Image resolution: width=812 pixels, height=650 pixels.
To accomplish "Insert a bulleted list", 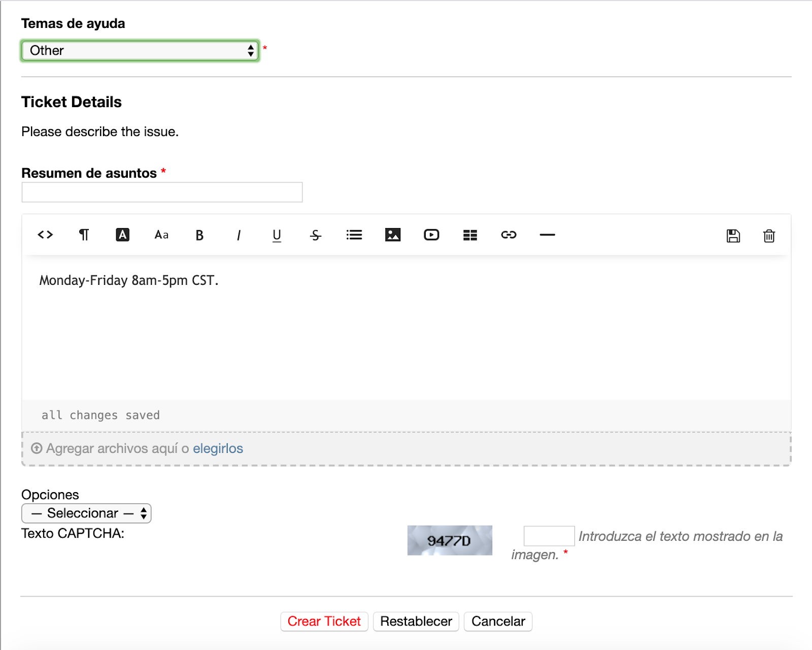I will [x=354, y=235].
